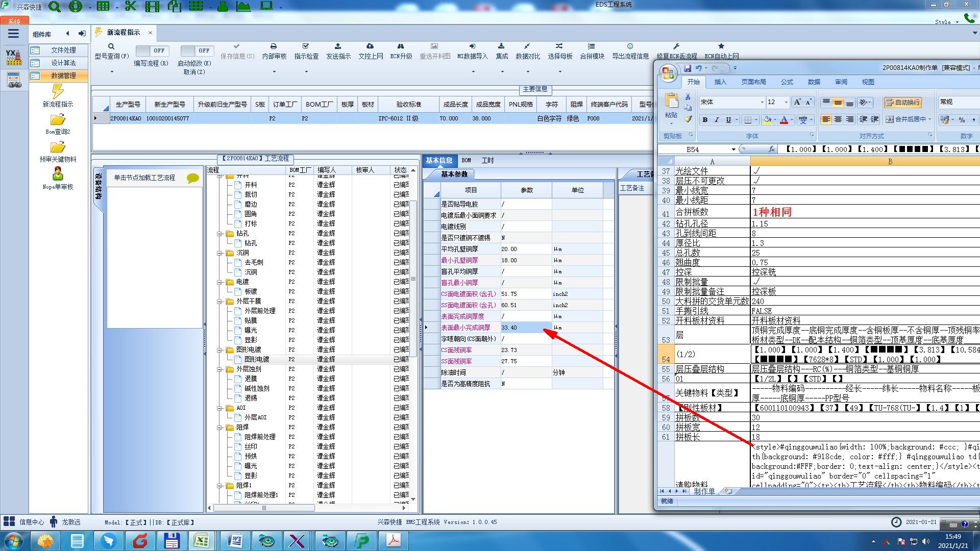Open the 数据对比 tool
This screenshot has width=980, height=551.
[527, 51]
